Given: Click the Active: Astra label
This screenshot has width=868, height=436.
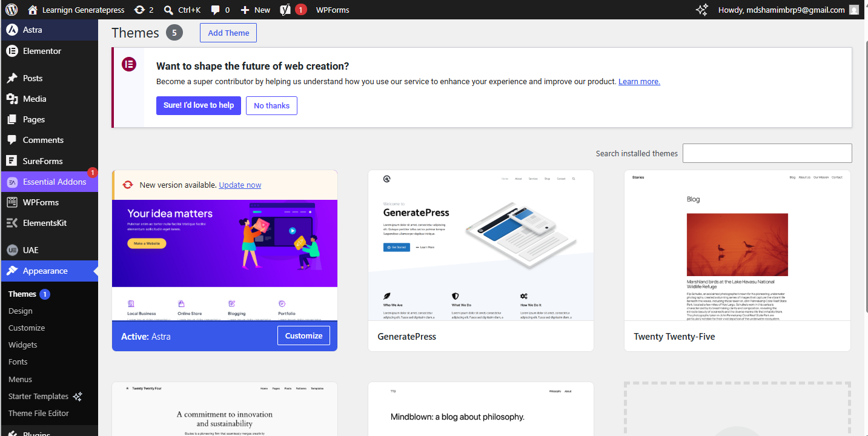Looking at the screenshot, I should [145, 336].
